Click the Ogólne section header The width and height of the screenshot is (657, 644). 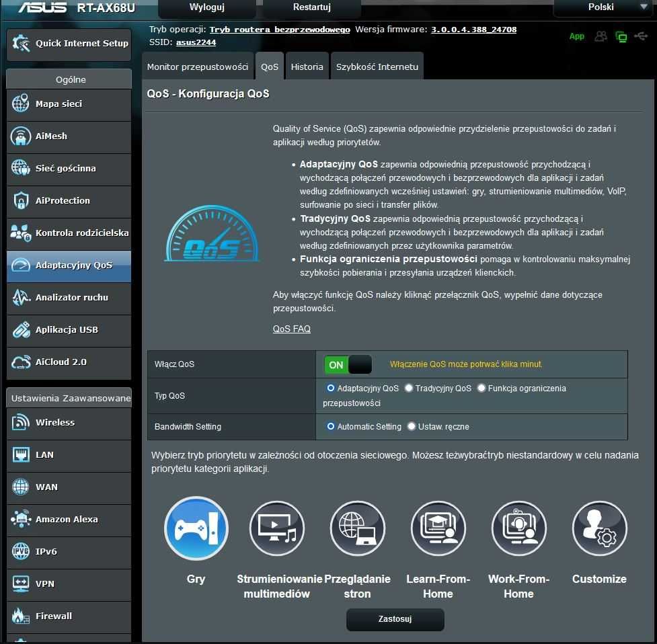coord(69,79)
